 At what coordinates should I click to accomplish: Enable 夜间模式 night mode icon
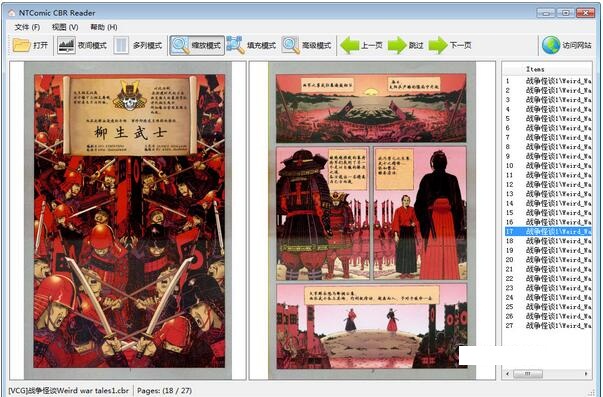[66, 45]
